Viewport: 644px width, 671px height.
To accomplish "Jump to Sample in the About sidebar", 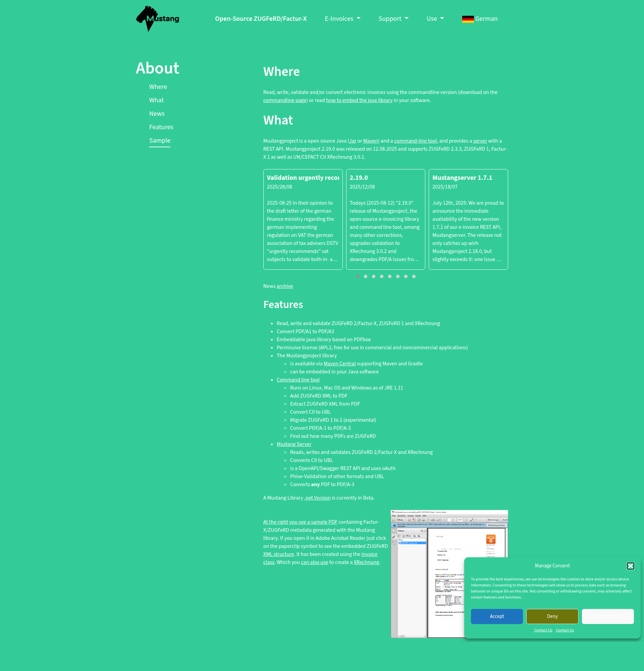I will (x=160, y=140).
